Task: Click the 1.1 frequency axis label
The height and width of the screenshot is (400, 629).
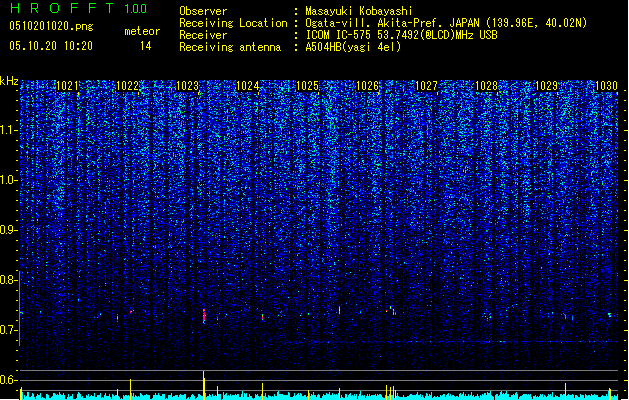Action: pyautogui.click(x=8, y=130)
